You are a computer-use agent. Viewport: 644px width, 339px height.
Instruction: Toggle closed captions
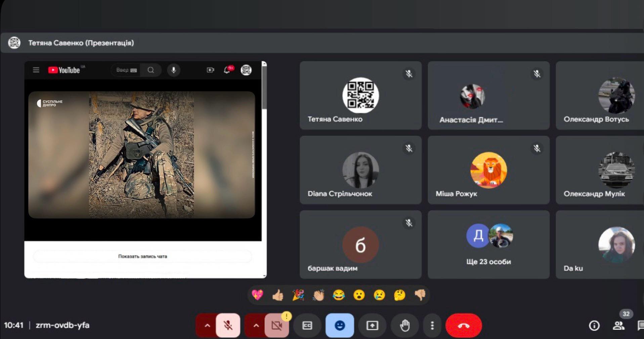(307, 325)
